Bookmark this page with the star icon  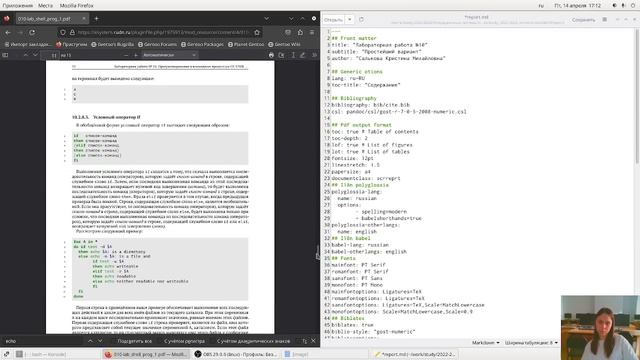[x=257, y=32]
